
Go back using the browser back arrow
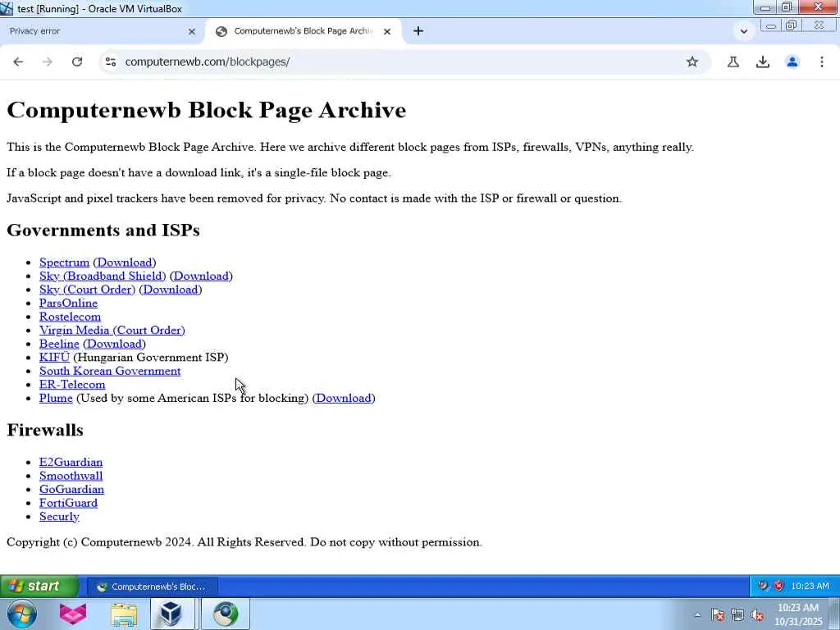point(18,62)
